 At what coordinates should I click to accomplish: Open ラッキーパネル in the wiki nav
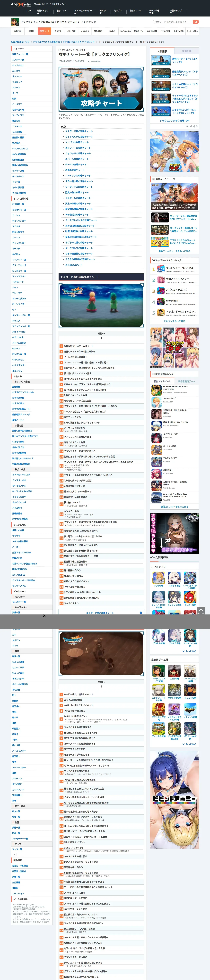pos(192,31)
